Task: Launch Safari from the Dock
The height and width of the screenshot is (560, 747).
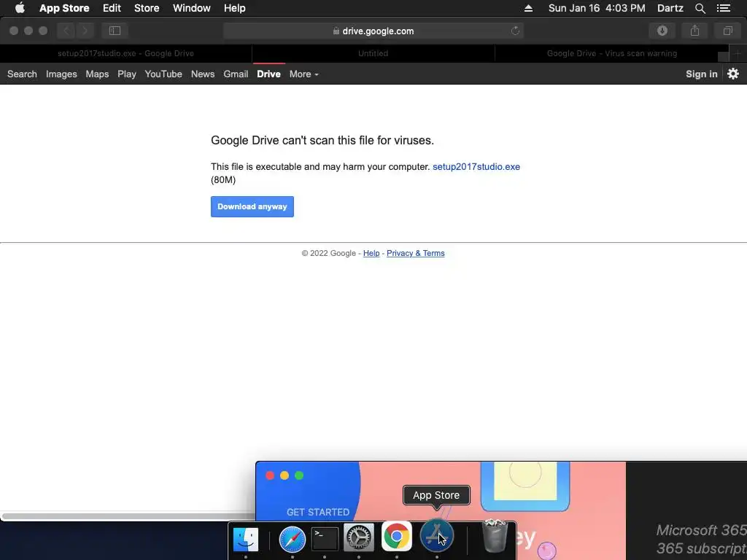Action: tap(292, 539)
